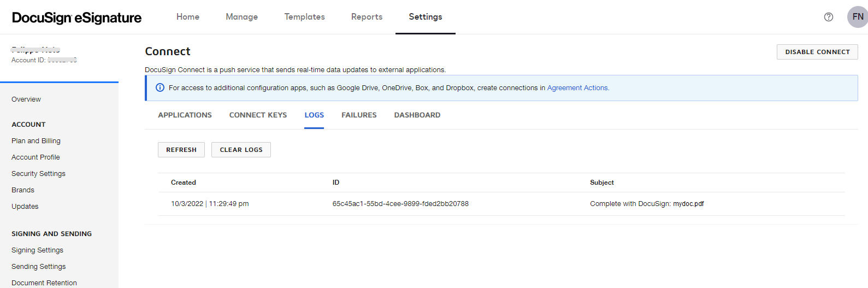Open the Manage menu

pos(241,17)
